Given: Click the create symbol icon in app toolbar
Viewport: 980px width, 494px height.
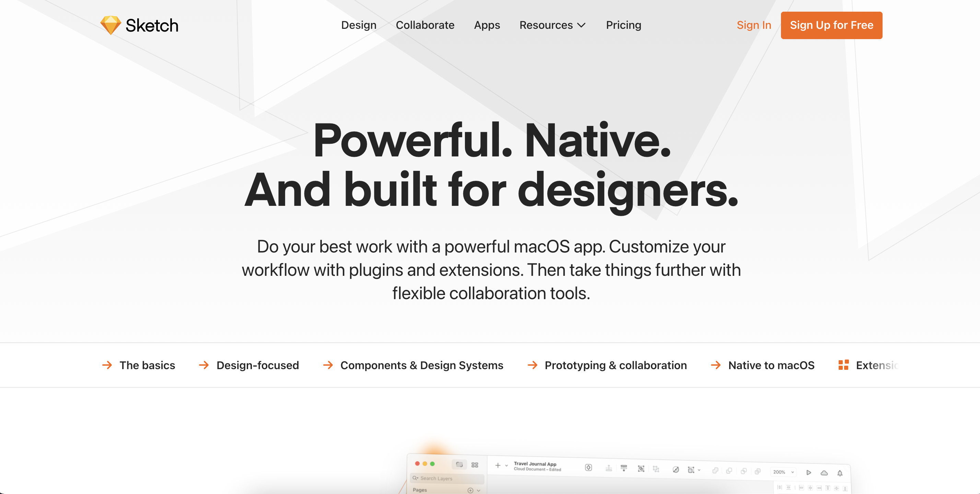Looking at the screenshot, I should [588, 467].
